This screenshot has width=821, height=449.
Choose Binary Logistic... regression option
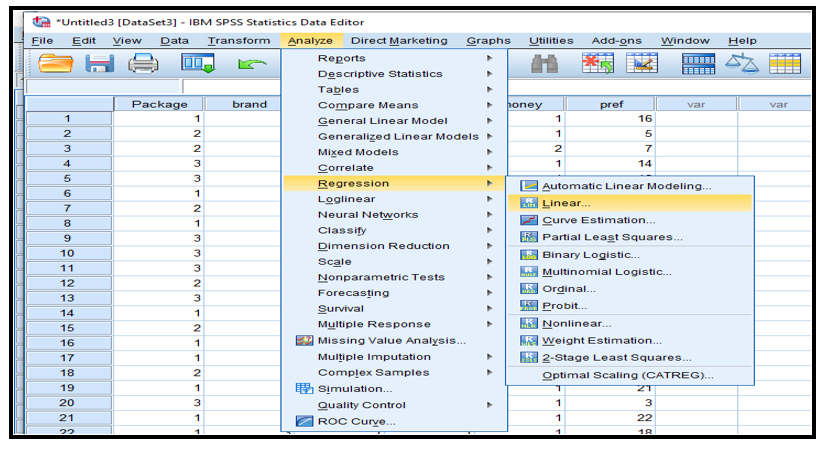point(591,255)
